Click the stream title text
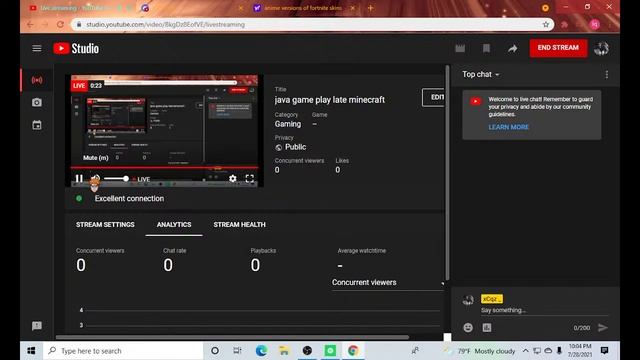640x360 pixels. (x=329, y=100)
